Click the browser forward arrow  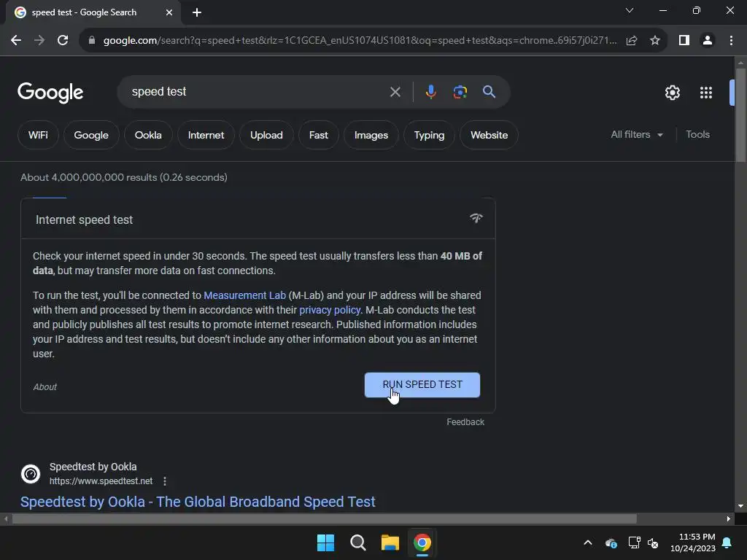[x=39, y=41]
